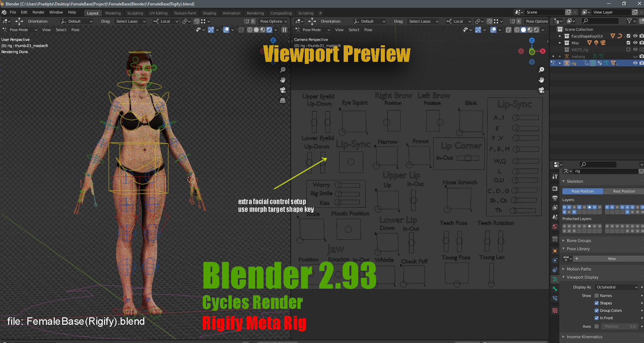Click the zoom magnifier in left viewport
The width and height of the screenshot is (644, 343).
coord(283,70)
